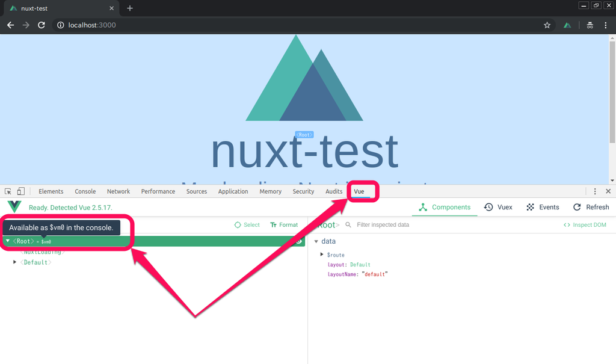Switch to the Vuex view
The height and width of the screenshot is (364, 616).
coord(498,207)
